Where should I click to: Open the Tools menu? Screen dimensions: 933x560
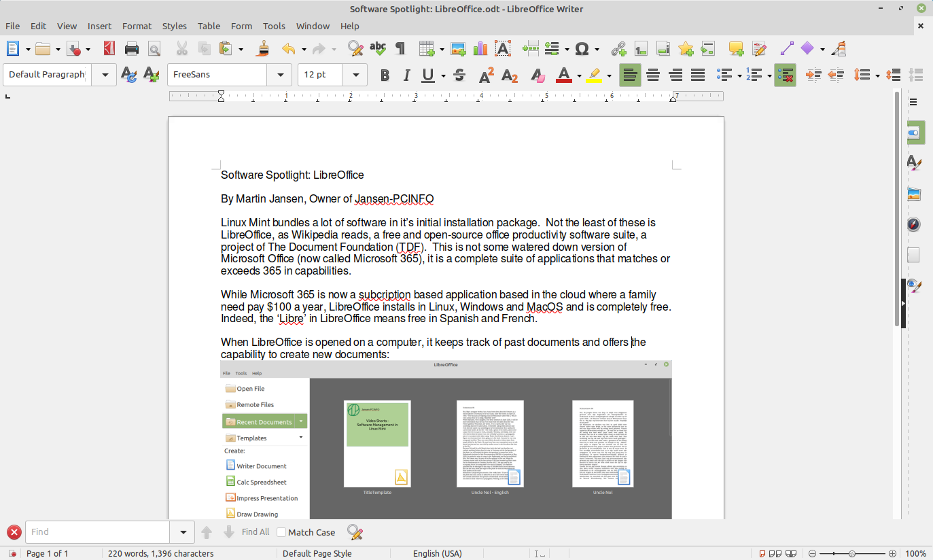pos(275,26)
